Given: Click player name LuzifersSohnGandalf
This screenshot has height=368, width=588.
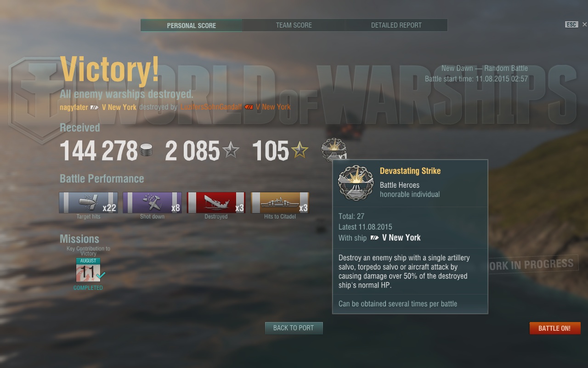Looking at the screenshot, I should pyautogui.click(x=211, y=107).
